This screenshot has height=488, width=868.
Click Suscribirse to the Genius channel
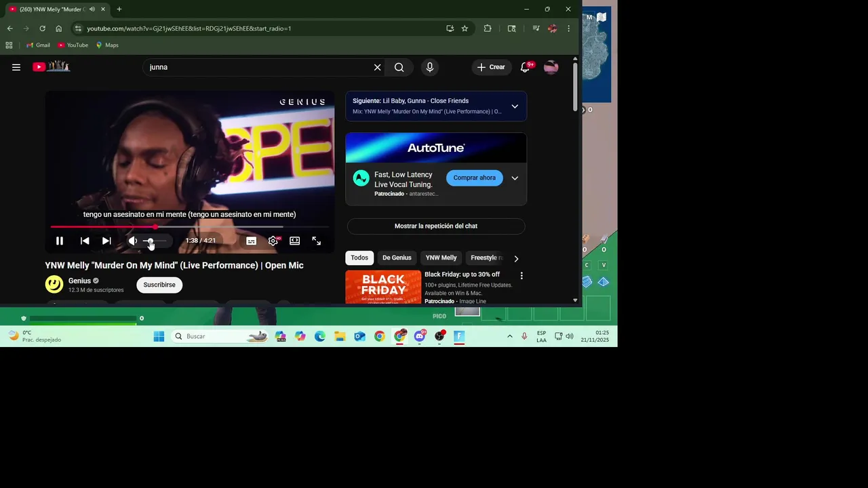(159, 285)
